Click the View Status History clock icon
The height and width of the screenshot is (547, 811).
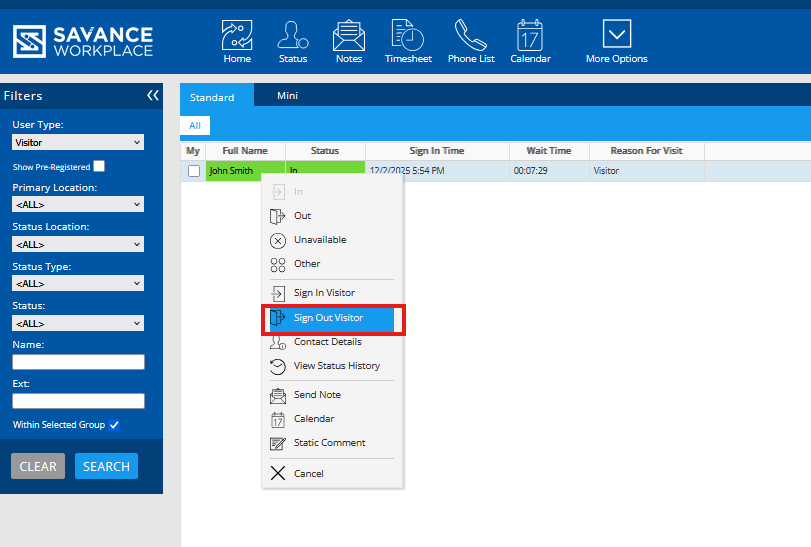[278, 367]
